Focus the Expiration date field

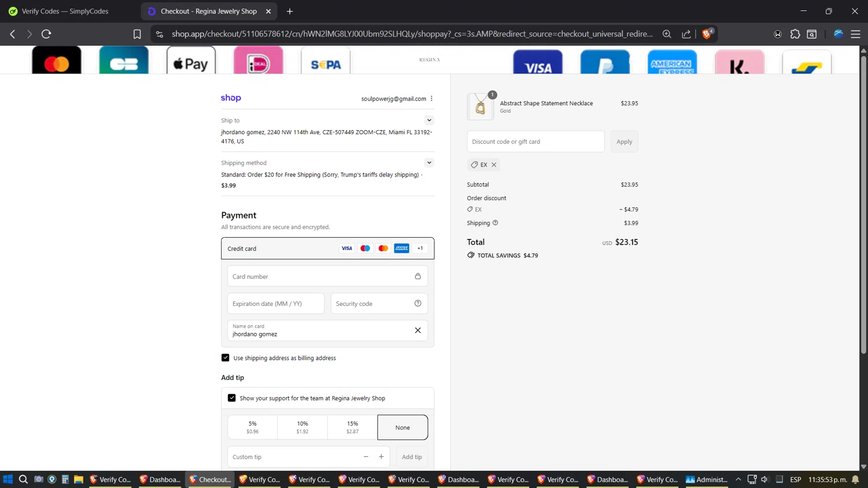click(x=276, y=303)
